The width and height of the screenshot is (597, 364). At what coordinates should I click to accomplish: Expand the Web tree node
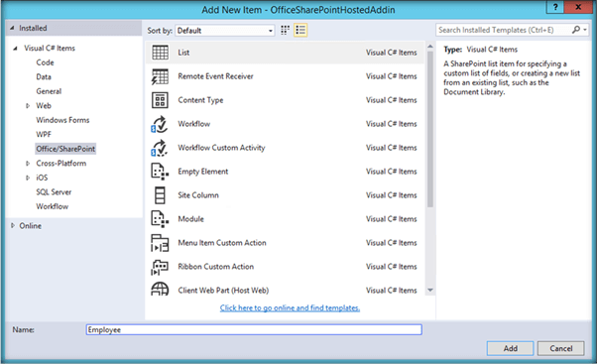tap(28, 106)
